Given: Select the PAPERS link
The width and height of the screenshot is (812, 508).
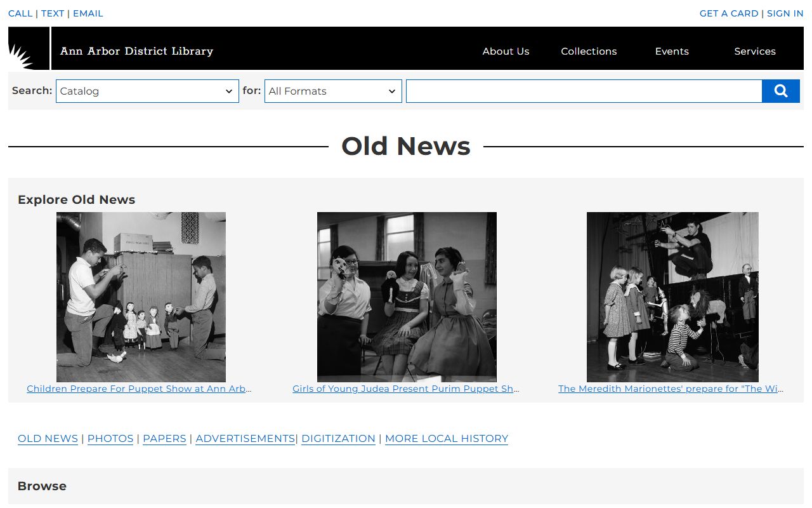Looking at the screenshot, I should click(164, 438).
